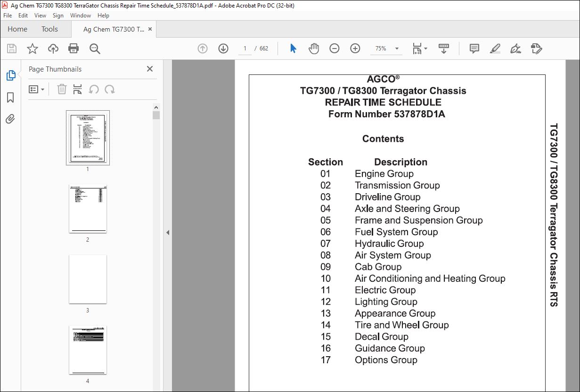This screenshot has height=392, width=580.
Task: Click the print pages icon in thumbnails panel
Action: [78, 89]
